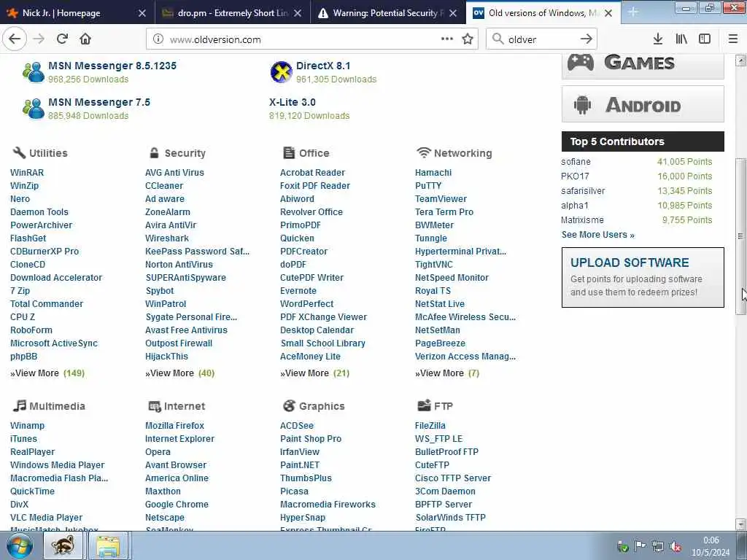
Task: Click the Security padlock icon
Action: (x=154, y=152)
